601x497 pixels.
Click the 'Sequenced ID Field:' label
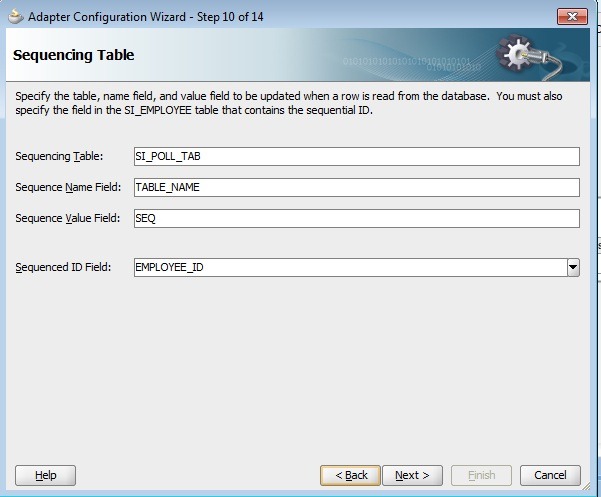pos(63,267)
